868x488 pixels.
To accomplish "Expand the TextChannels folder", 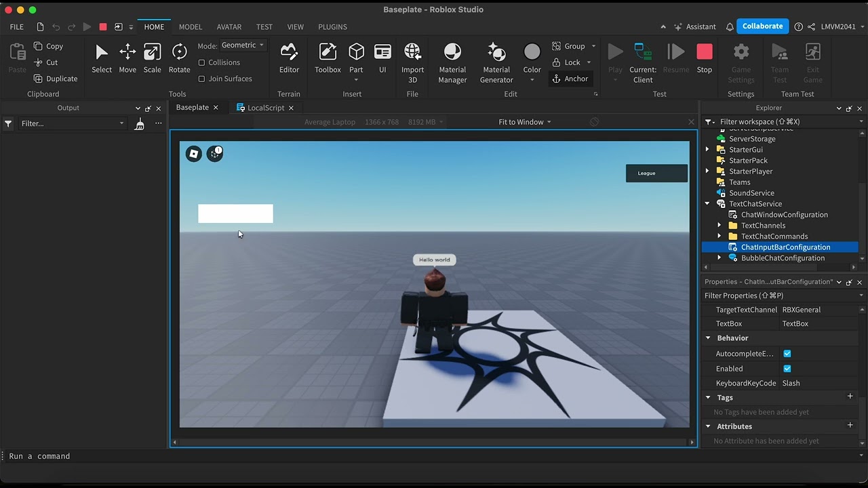I will [x=719, y=226].
